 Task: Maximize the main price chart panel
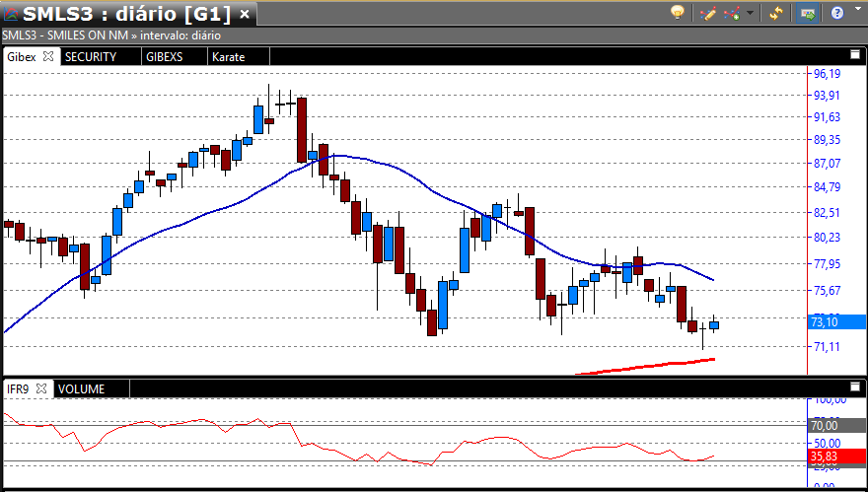(855, 55)
